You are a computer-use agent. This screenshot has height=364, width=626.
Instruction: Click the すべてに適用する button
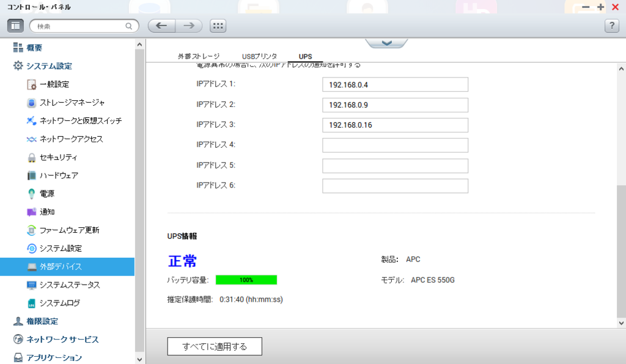click(x=214, y=346)
